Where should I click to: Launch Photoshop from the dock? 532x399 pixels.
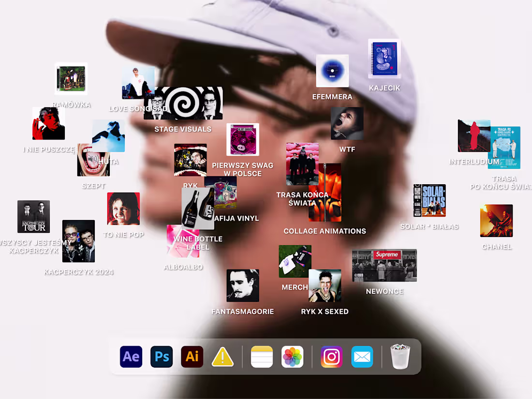click(162, 356)
